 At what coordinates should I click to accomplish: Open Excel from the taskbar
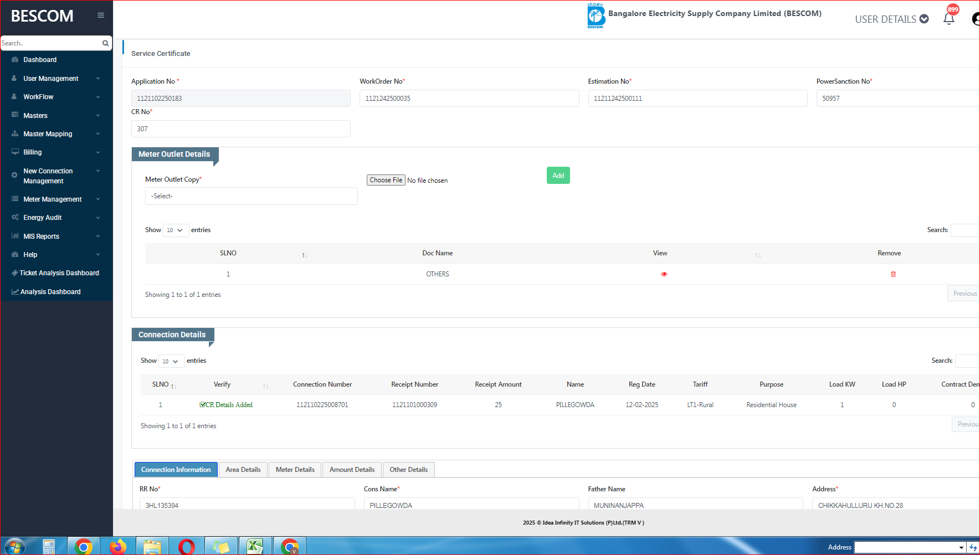(255, 547)
